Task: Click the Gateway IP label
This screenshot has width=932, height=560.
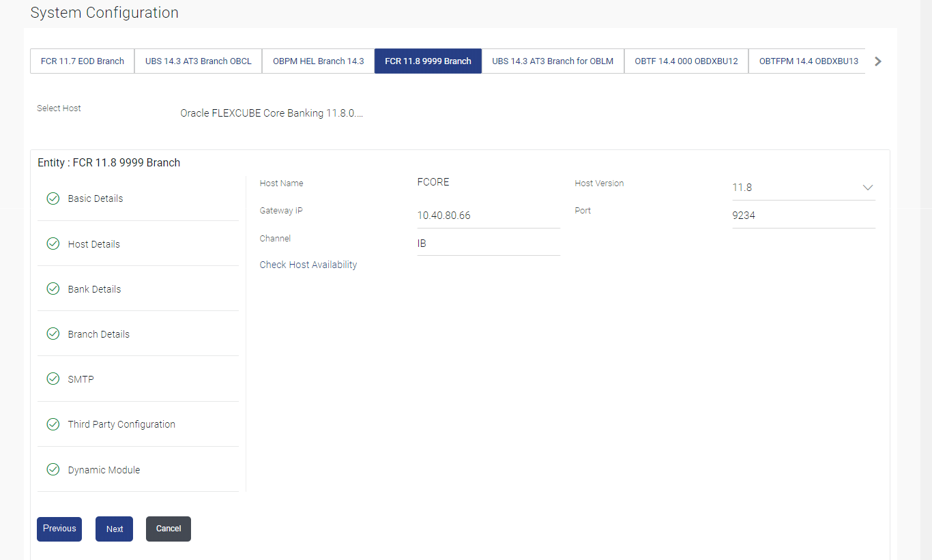Action: click(281, 211)
